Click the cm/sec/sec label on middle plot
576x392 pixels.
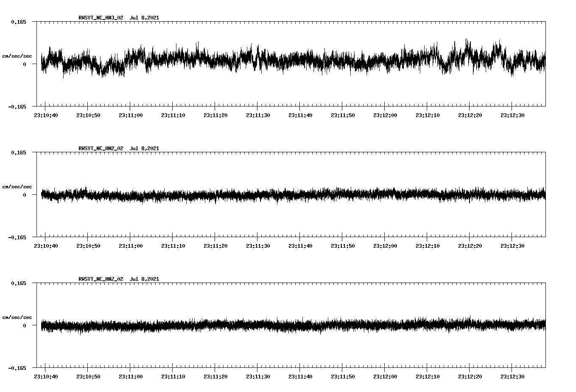pyautogui.click(x=17, y=186)
